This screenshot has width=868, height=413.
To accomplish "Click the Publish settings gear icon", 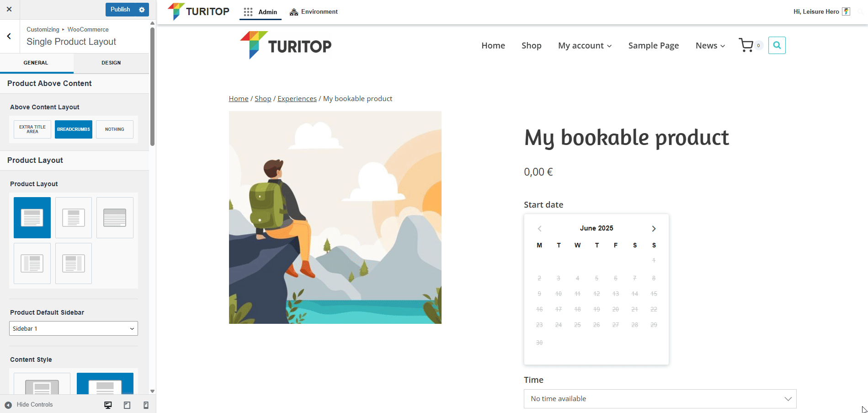I will (x=142, y=10).
